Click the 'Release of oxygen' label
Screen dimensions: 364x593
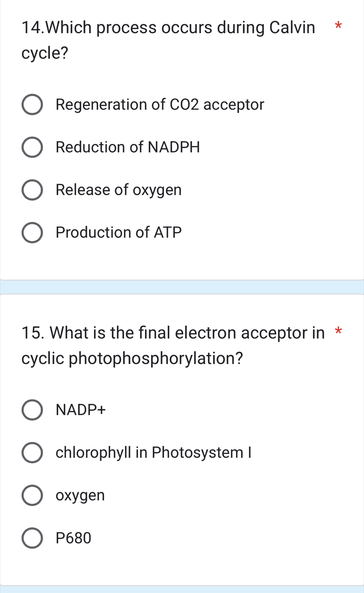(118, 190)
